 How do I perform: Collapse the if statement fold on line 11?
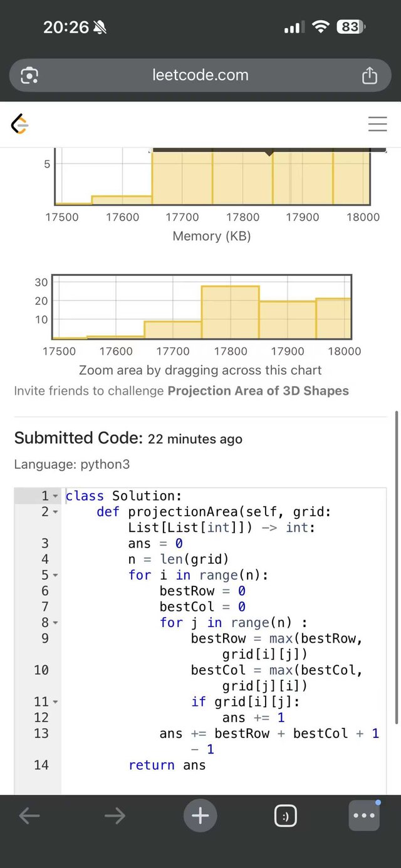[x=55, y=702]
